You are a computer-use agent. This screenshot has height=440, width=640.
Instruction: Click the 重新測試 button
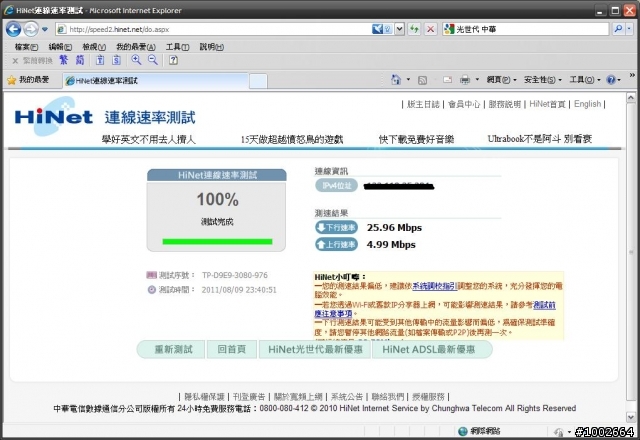[x=171, y=349]
